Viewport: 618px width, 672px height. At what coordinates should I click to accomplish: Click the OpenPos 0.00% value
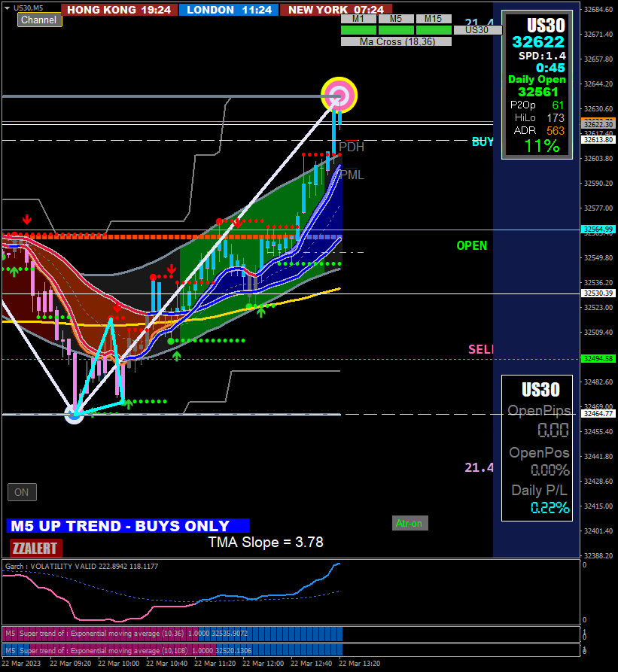pos(550,470)
